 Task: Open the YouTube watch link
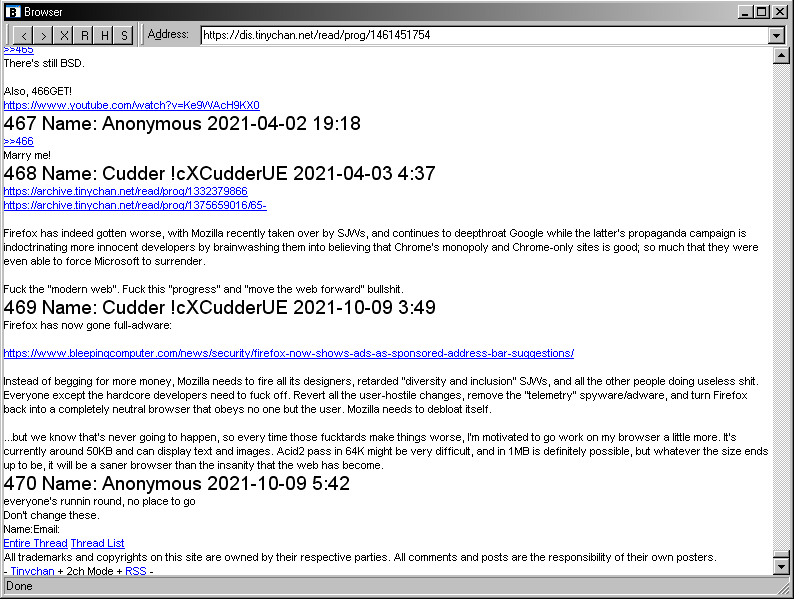click(131, 105)
